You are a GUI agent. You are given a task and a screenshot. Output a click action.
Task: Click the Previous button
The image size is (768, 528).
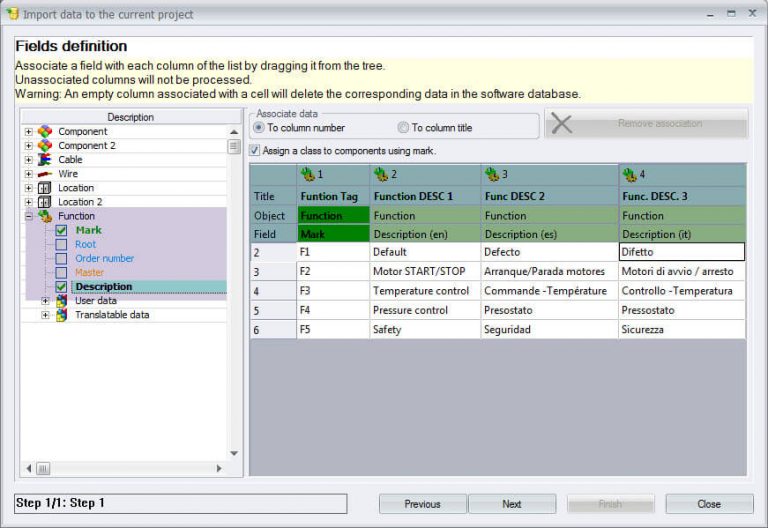pyautogui.click(x=423, y=504)
